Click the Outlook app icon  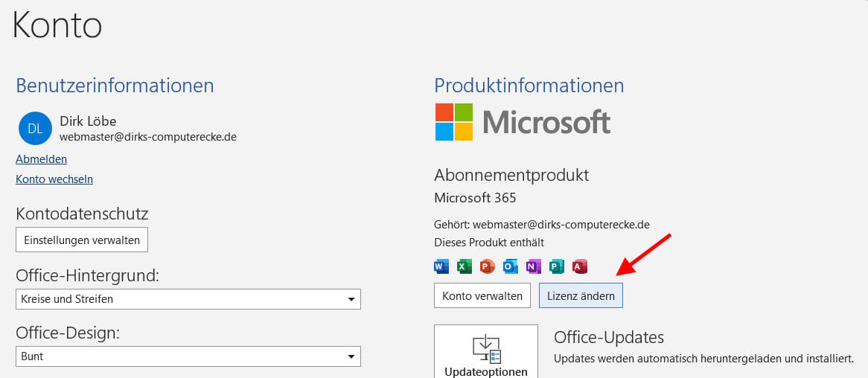[x=511, y=267]
